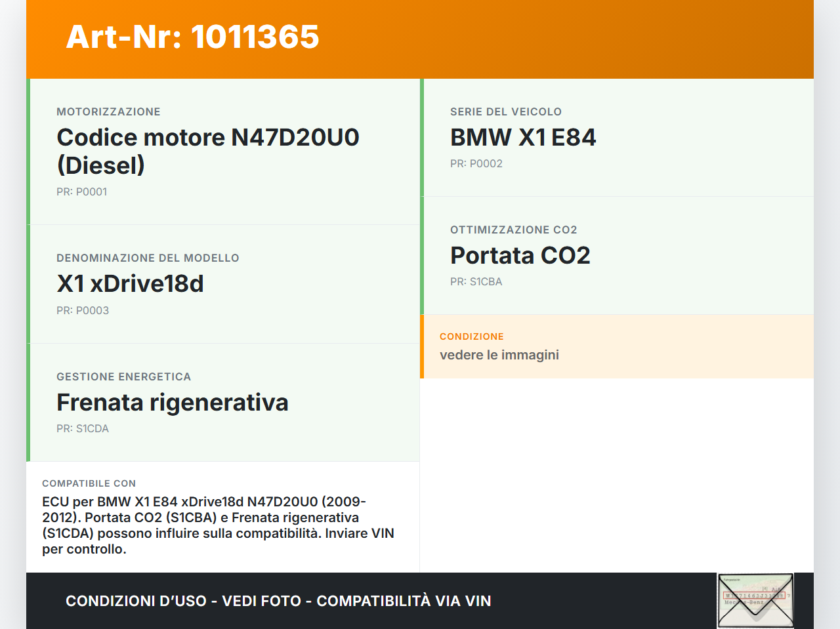Expand the MOTORIZZAZIONE details card
The image size is (840, 629).
point(223,151)
